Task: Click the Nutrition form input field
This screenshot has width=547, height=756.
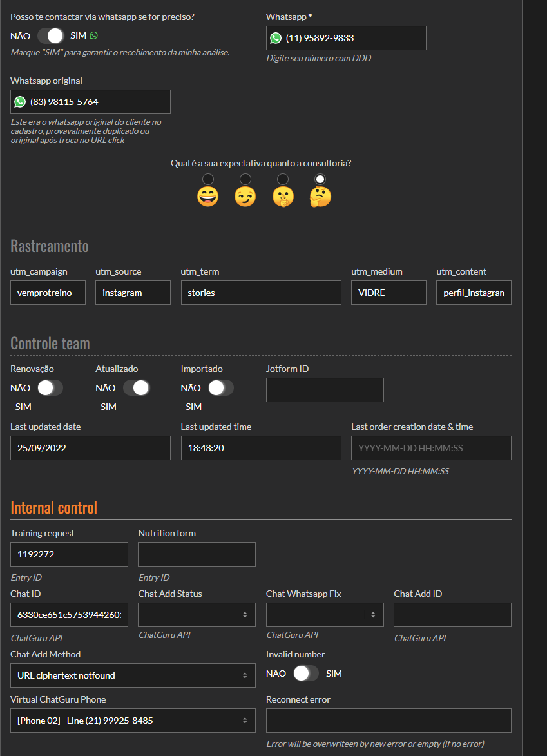Action: coord(197,554)
